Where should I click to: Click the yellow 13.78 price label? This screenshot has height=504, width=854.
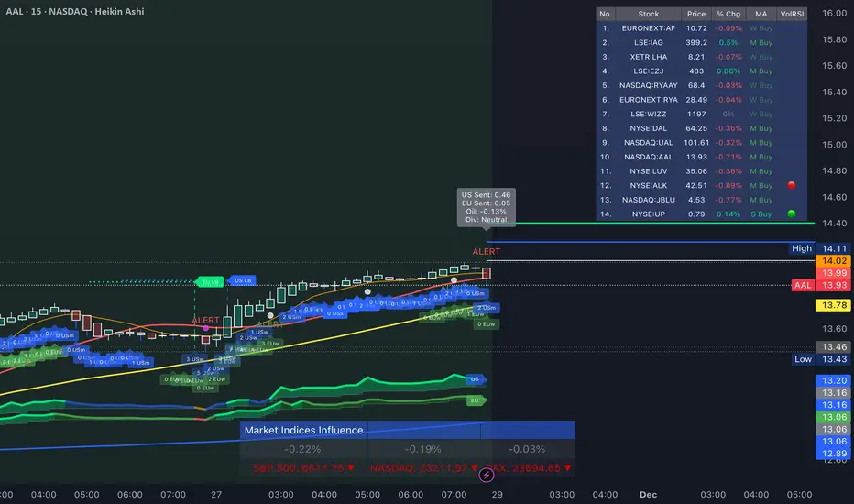(x=833, y=305)
